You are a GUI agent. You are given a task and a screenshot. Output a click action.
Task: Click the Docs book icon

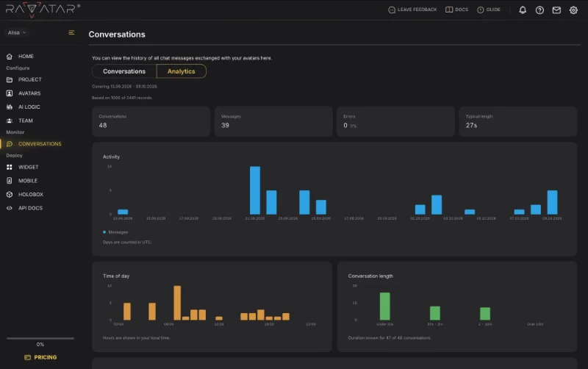click(449, 10)
